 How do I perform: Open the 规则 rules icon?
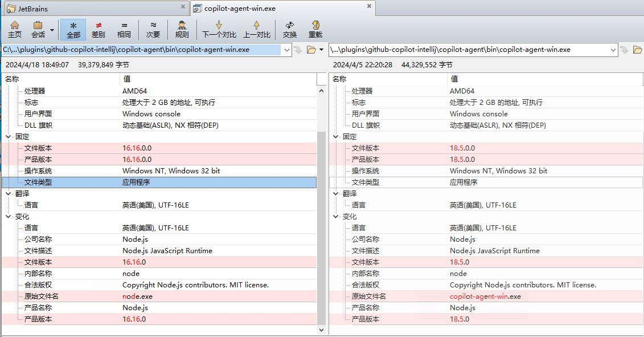182,30
